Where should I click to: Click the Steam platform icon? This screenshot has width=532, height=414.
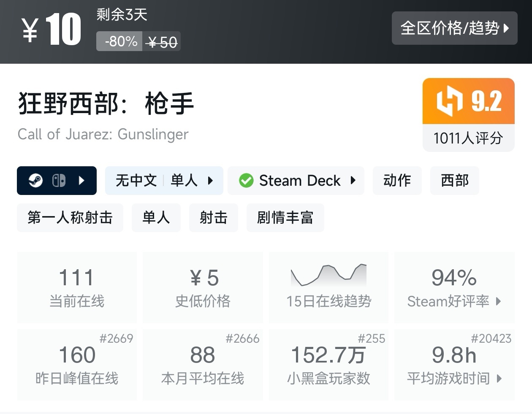point(35,181)
